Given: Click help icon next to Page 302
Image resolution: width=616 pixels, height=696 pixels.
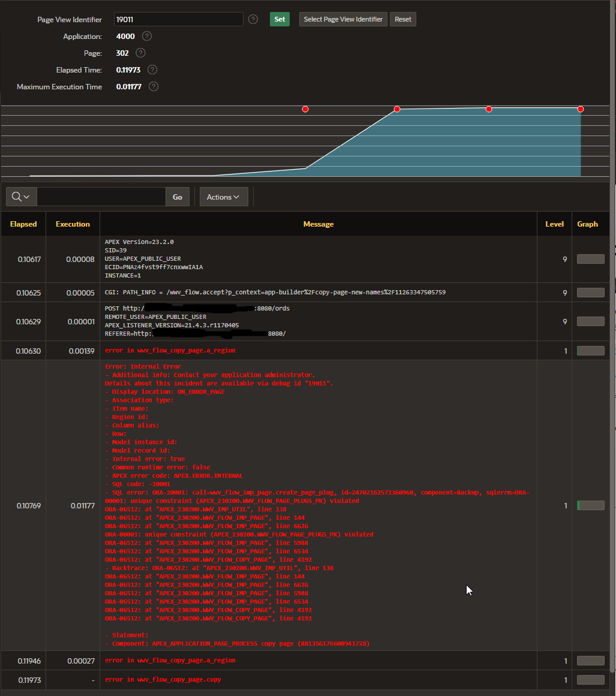Looking at the screenshot, I should click(x=140, y=53).
